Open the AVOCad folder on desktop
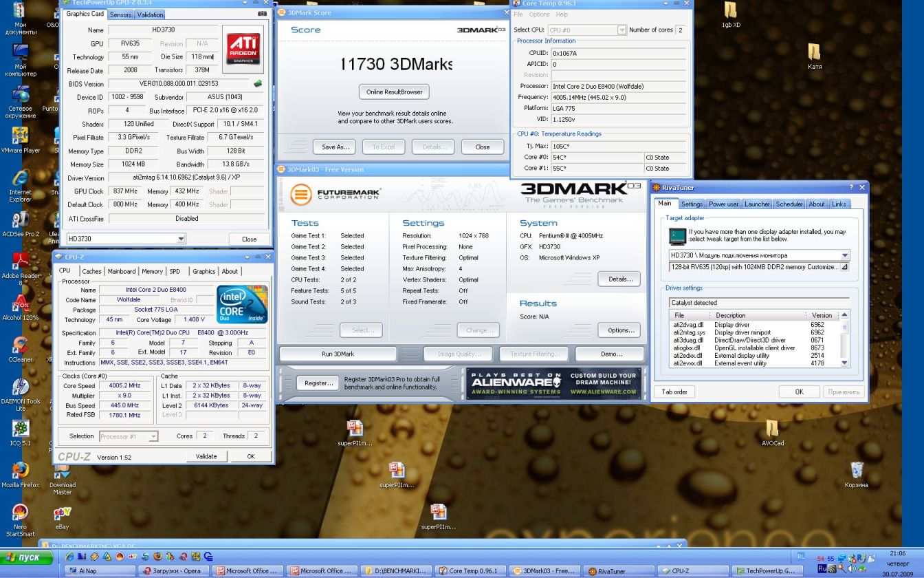The image size is (924, 578). click(x=773, y=433)
